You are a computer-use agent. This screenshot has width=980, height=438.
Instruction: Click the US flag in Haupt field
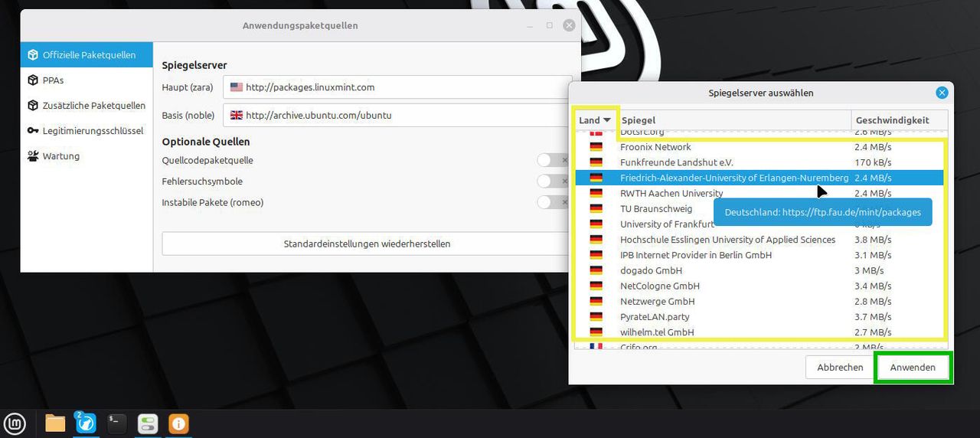(x=237, y=87)
